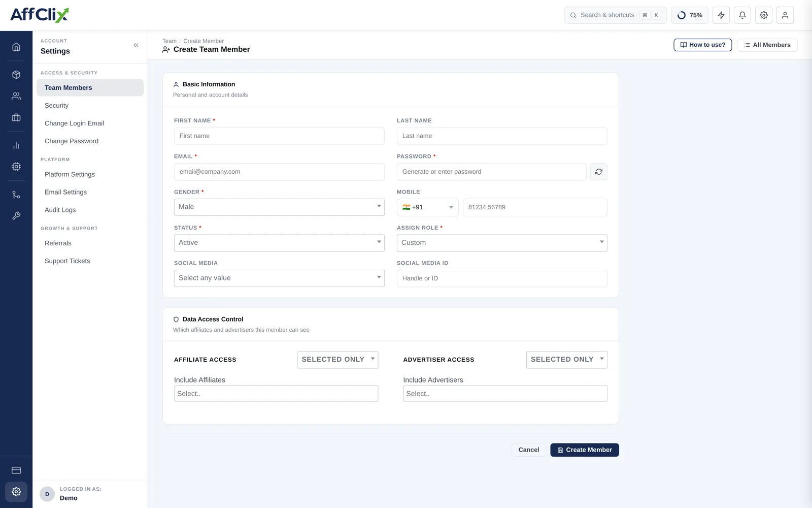
Task: Click the branch route icon in left rail
Action: 16,195
